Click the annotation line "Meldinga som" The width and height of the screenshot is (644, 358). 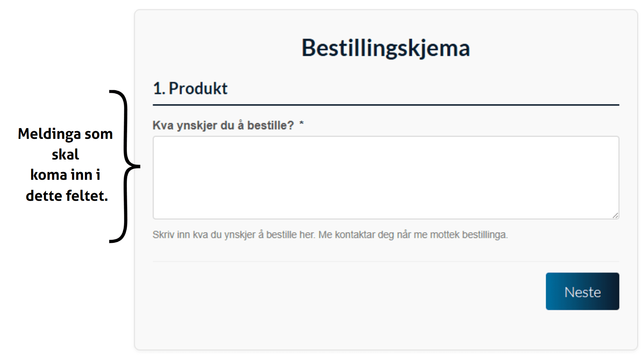65,134
